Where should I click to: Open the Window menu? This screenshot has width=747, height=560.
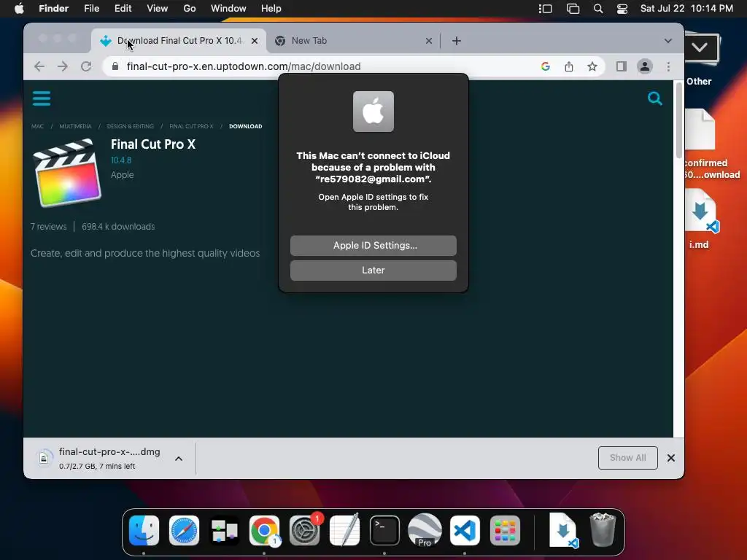tap(228, 9)
